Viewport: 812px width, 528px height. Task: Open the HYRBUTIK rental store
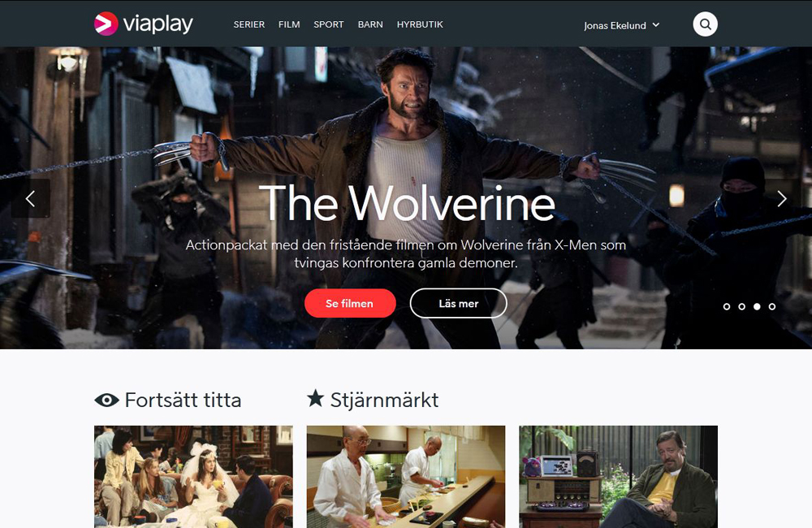click(420, 24)
